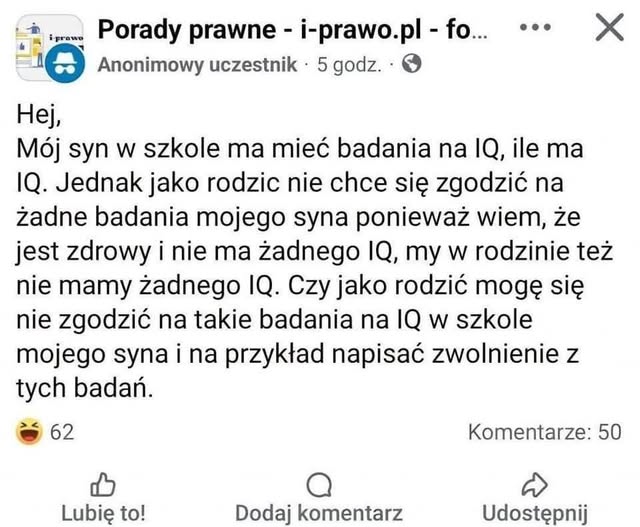Click the comment speech bubble icon

coord(319,484)
